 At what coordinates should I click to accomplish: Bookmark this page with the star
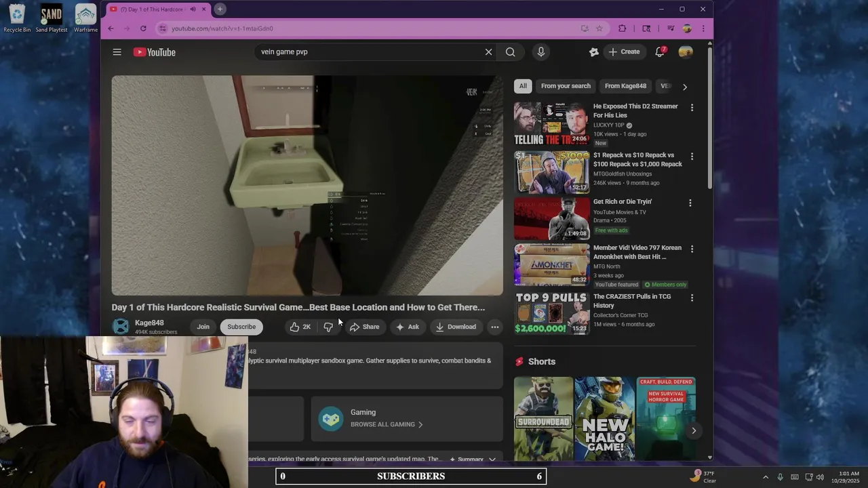[599, 28]
